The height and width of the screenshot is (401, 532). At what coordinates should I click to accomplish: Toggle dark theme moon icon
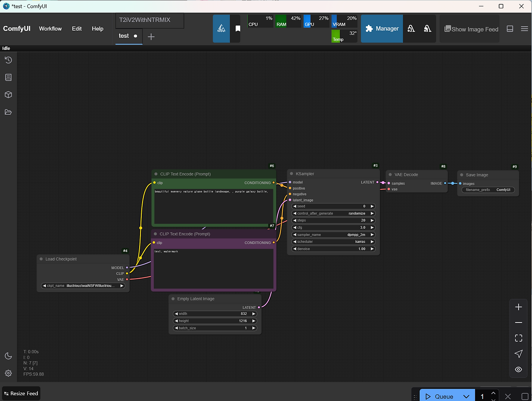(8, 356)
